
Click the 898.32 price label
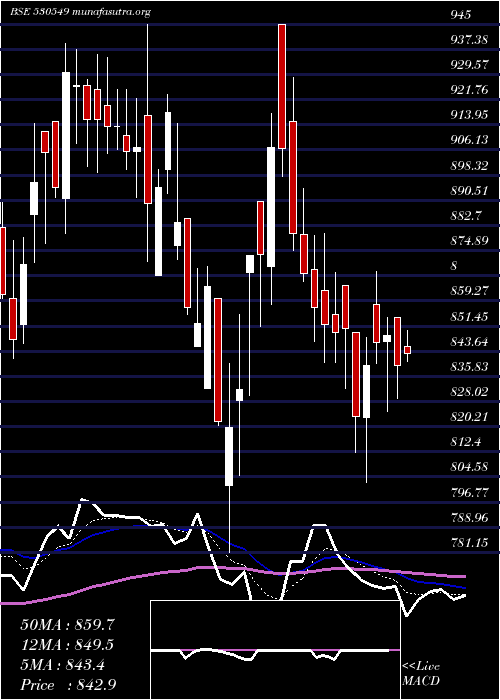tap(469, 166)
